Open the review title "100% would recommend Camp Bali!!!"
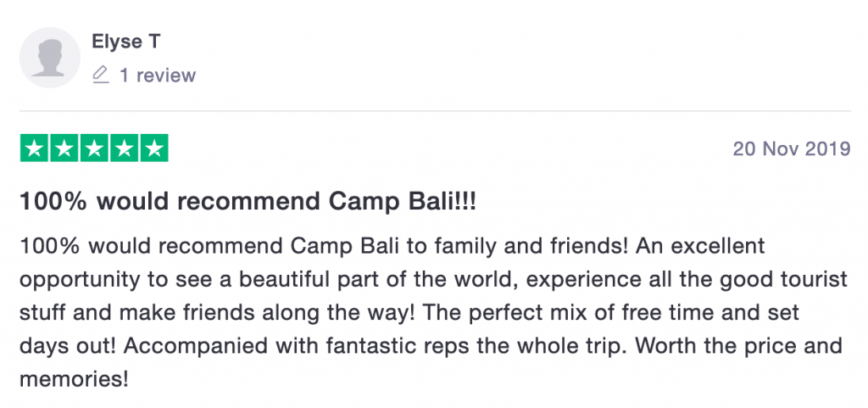 point(248,202)
